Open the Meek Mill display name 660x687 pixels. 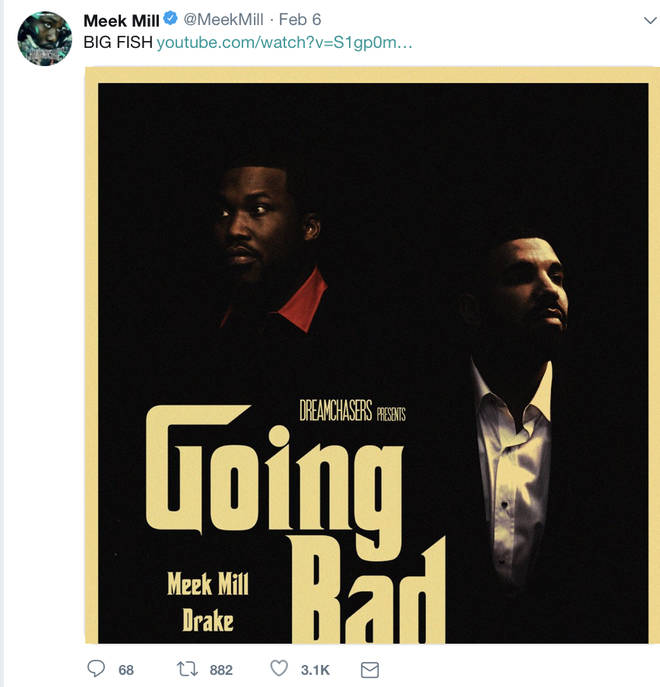pyautogui.click(x=121, y=20)
